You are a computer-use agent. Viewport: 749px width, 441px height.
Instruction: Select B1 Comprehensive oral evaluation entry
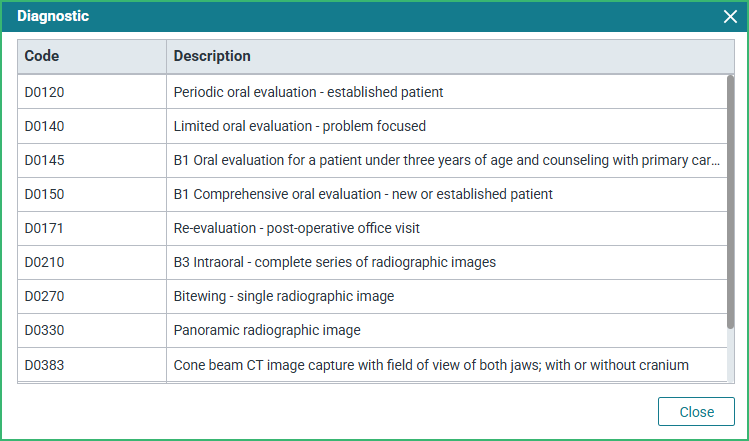tap(363, 194)
